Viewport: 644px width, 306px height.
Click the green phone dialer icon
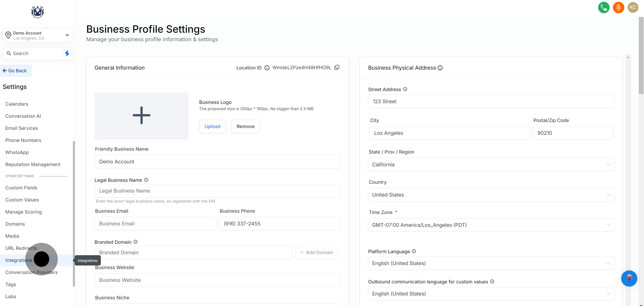604,8
